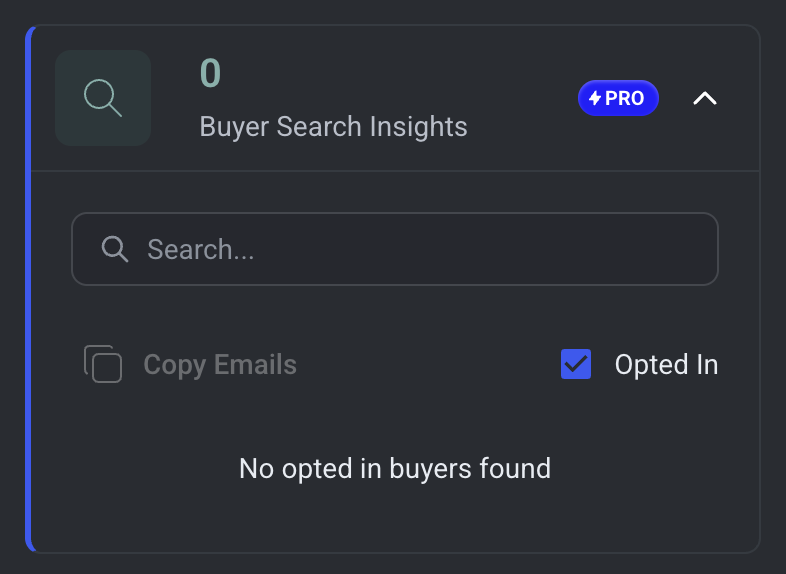Click the Opted In label text
The image size is (786, 574).
[666, 365]
